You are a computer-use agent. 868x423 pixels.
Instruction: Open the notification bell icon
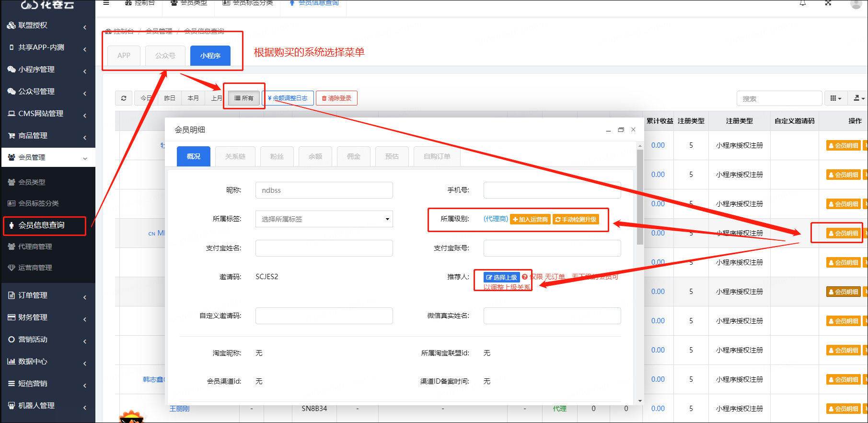(803, 3)
